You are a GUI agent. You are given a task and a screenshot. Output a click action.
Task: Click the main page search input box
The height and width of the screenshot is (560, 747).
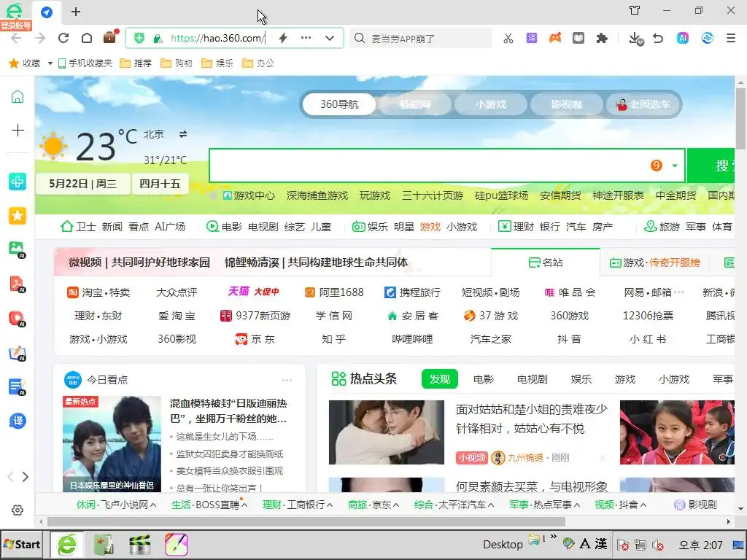tap(429, 166)
